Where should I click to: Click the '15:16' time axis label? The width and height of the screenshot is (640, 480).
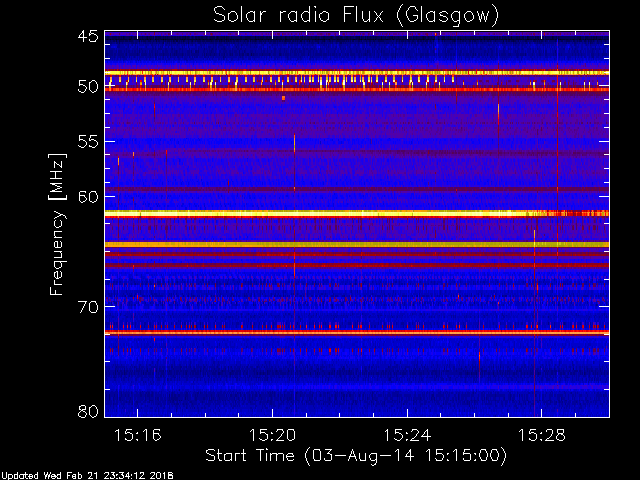pos(138,435)
